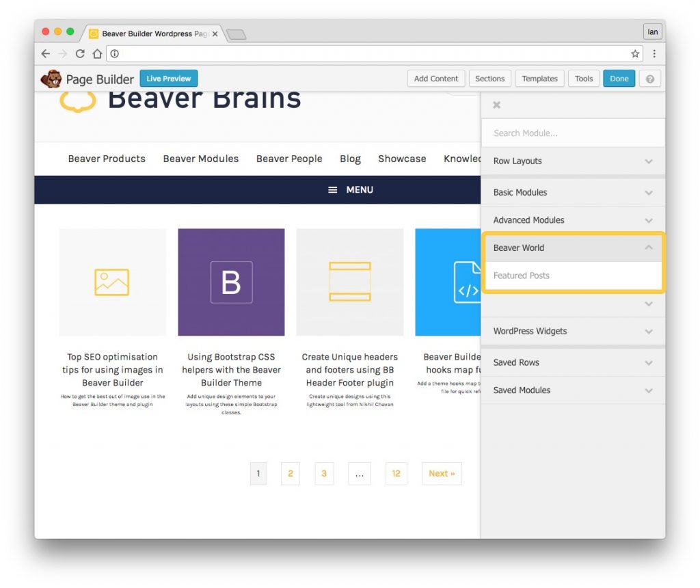Toggle the Live Preview mode

pos(168,79)
